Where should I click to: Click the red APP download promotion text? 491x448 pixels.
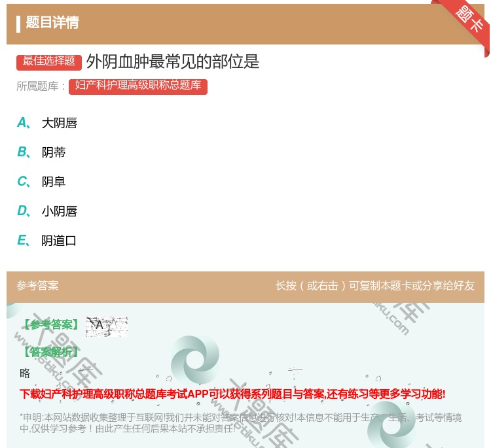[232, 394]
